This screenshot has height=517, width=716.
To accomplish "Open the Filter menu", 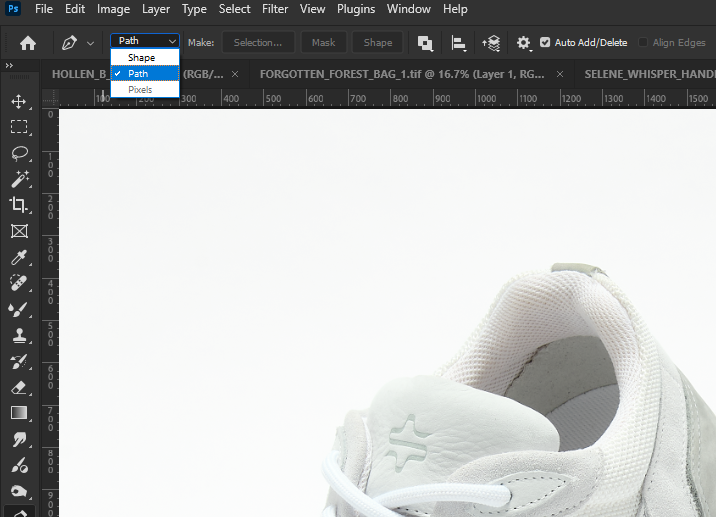I will [x=273, y=9].
